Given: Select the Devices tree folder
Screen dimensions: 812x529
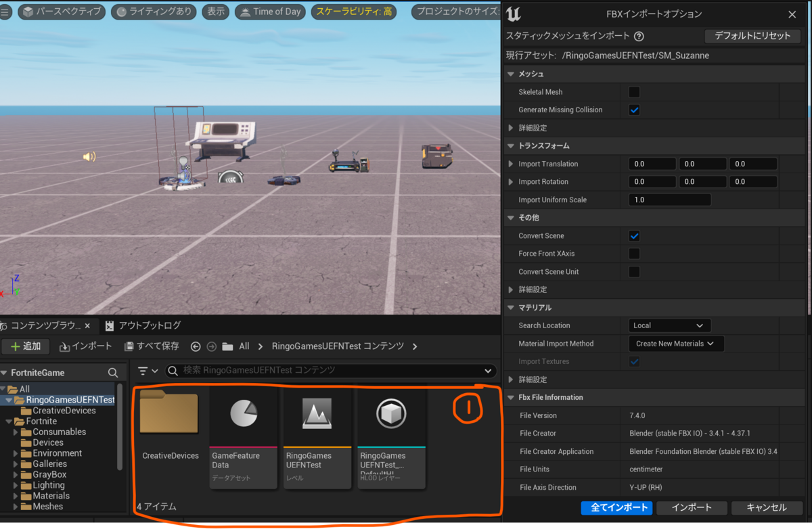Looking at the screenshot, I should [47, 442].
